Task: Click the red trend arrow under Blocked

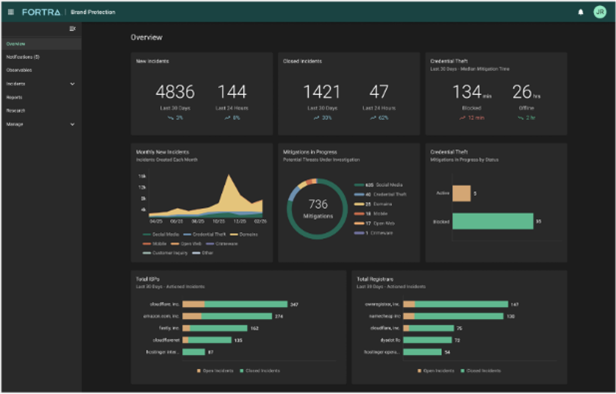Action: click(463, 118)
